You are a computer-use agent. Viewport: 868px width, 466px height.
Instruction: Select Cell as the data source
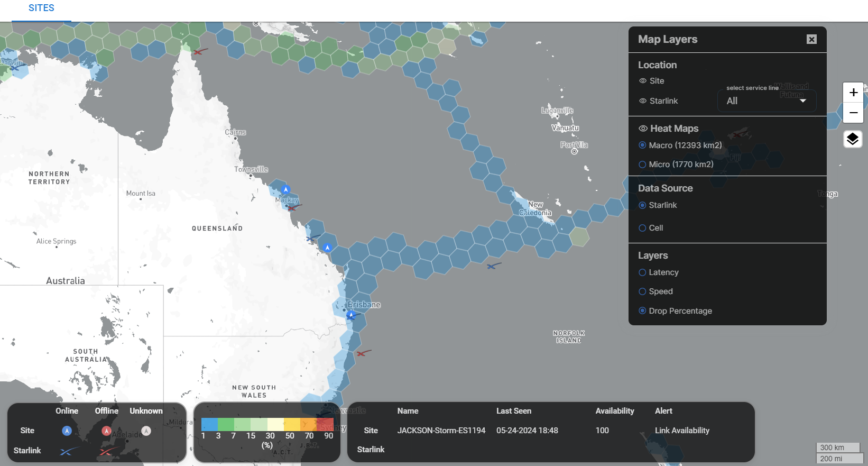(x=642, y=228)
